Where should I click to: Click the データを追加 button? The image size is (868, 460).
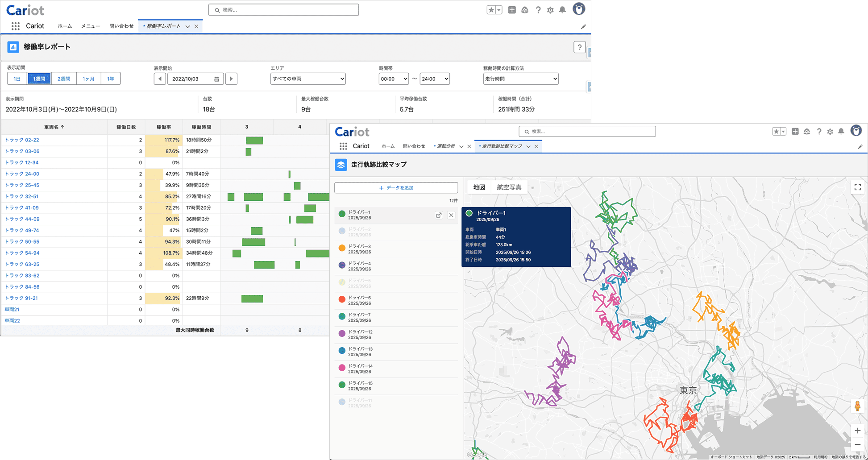click(396, 188)
